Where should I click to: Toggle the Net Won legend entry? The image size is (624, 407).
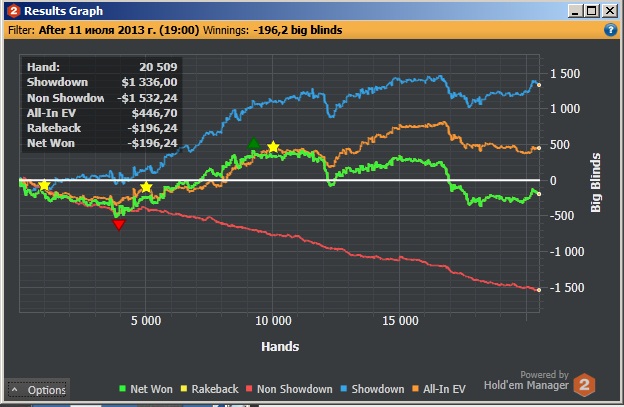[146, 389]
